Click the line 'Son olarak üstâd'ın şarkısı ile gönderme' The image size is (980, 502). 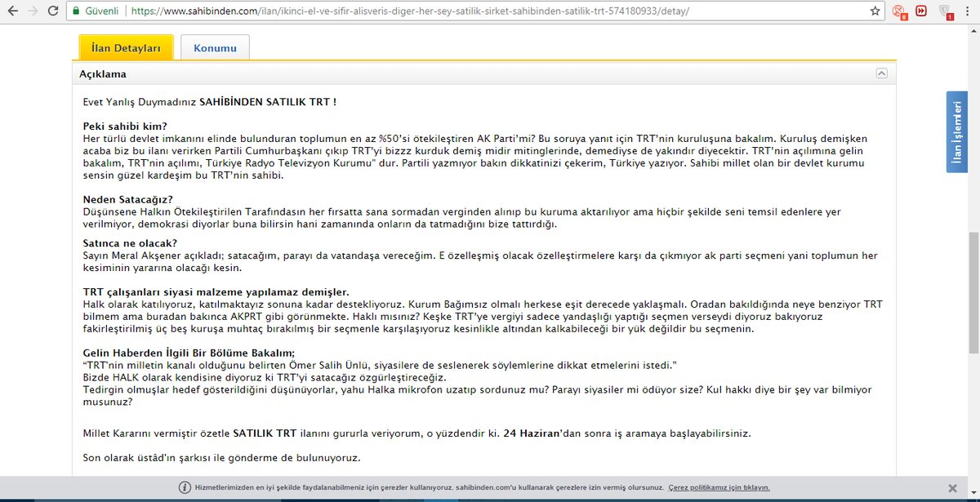[221, 457]
